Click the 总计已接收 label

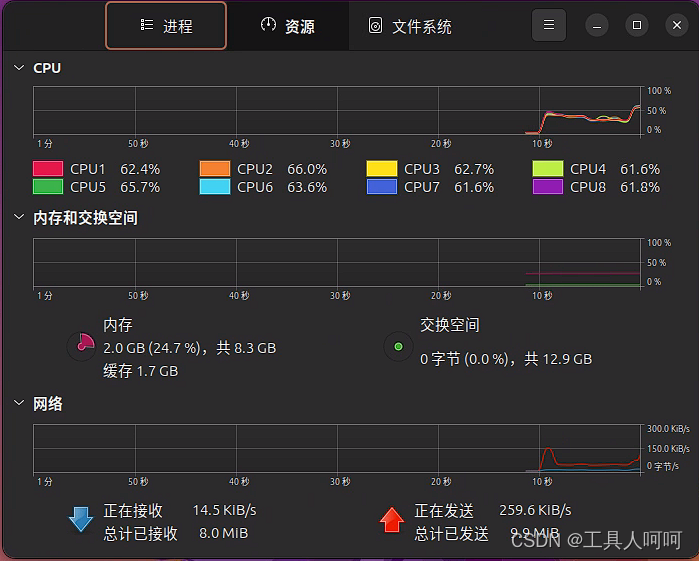tap(140, 534)
